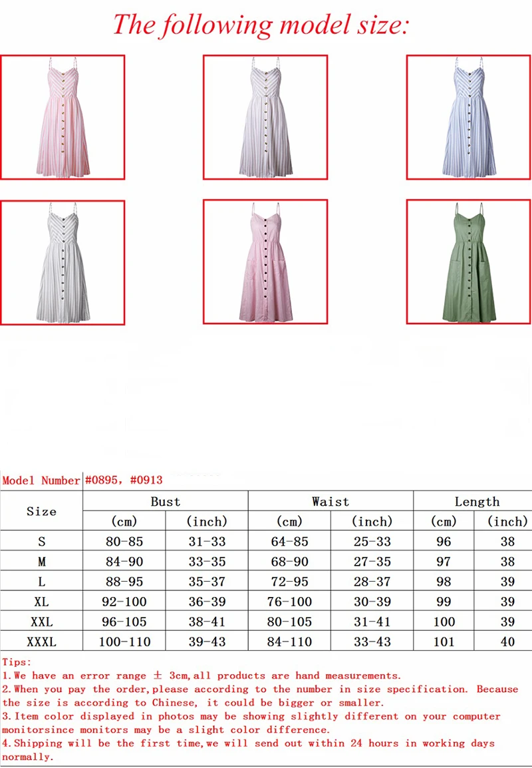Click bust inch value "33-35"
Screen dimensions: 532x768
coord(207,562)
